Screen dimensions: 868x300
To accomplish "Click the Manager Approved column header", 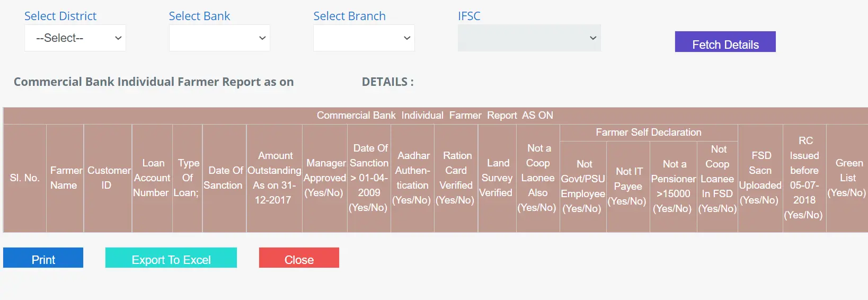I will (x=325, y=178).
